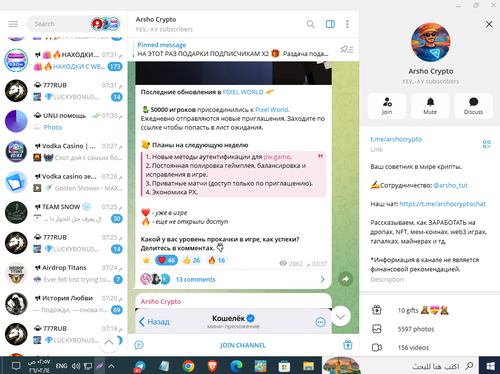Click the photos icon in the info panel
The image size is (500, 374).
coord(377,329)
